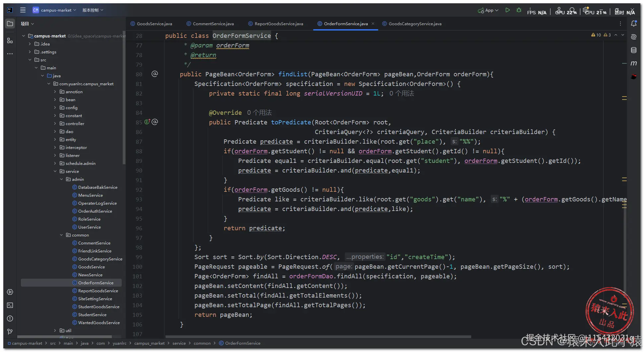Click the yellow warning stripe marker near line 82

pos(624,98)
